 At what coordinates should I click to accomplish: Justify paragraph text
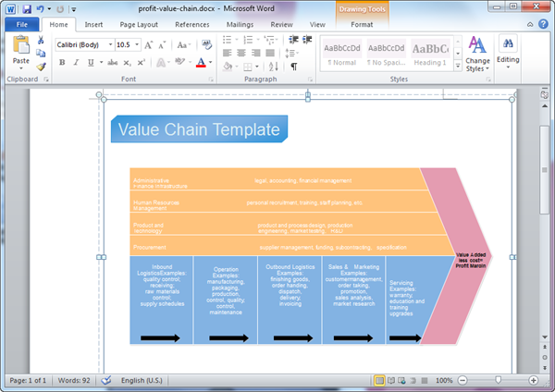point(270,53)
